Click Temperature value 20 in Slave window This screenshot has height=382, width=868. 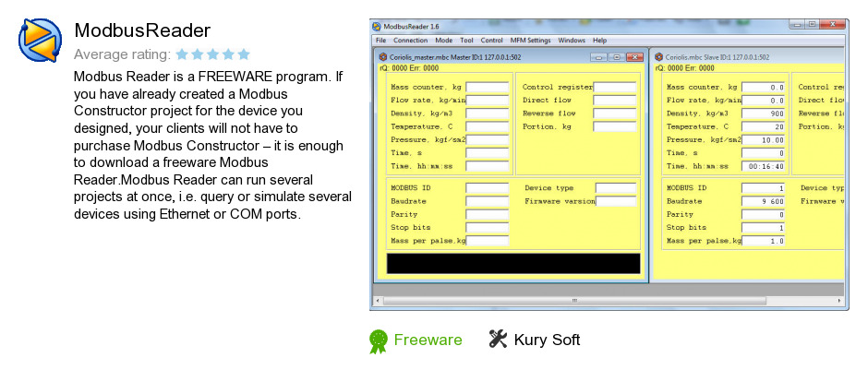pyautogui.click(x=764, y=126)
